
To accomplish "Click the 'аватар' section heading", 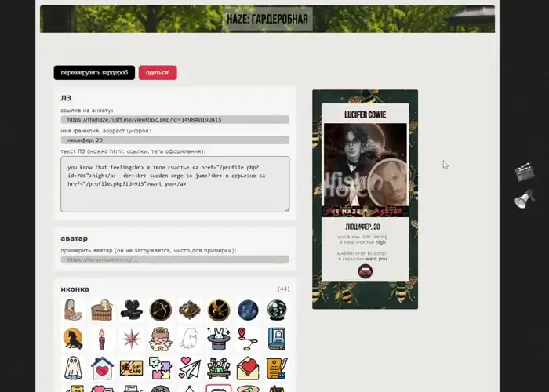I will [x=75, y=238].
